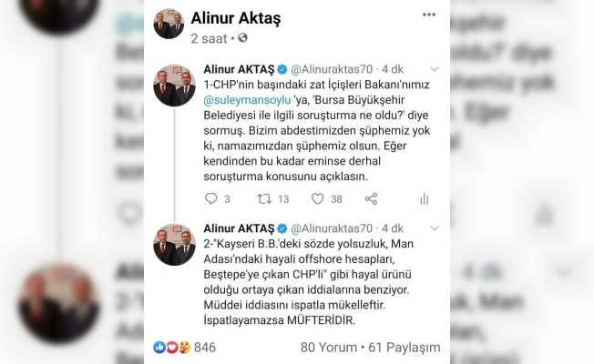Reply to the first tweet with 3 comments
Viewport: 594px width, 364px height.
point(211,198)
